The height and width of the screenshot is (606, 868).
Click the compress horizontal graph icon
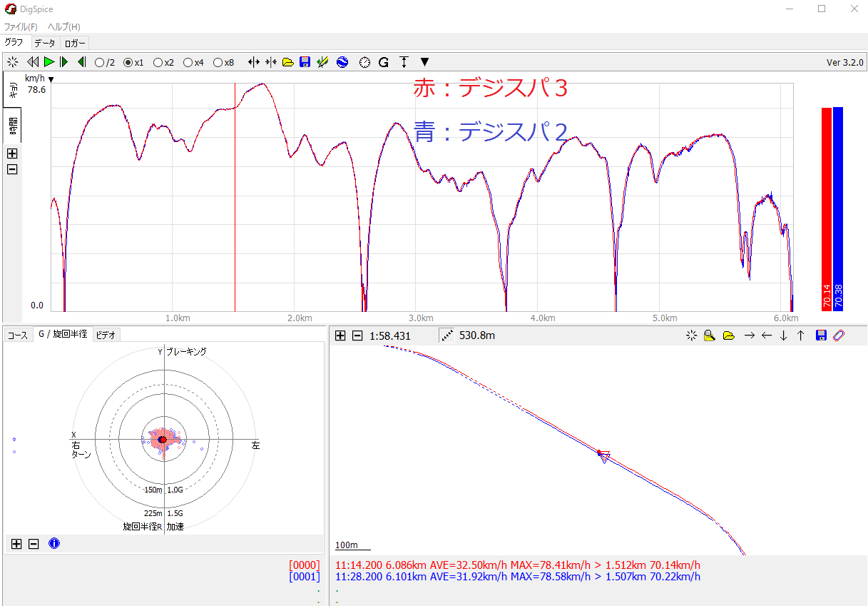point(270,62)
